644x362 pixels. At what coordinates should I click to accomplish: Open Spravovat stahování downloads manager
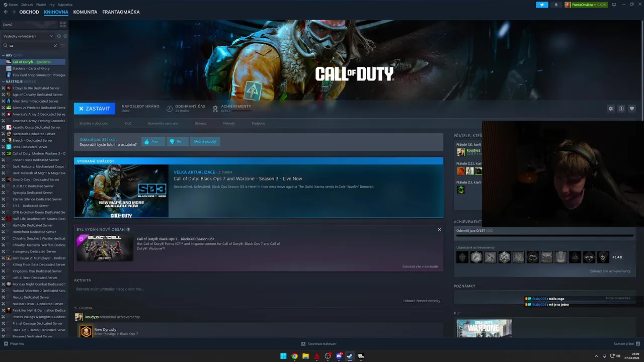(319, 343)
